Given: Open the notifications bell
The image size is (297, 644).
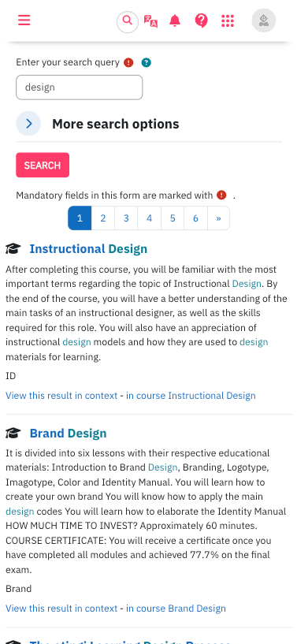Looking at the screenshot, I should pos(175,20).
